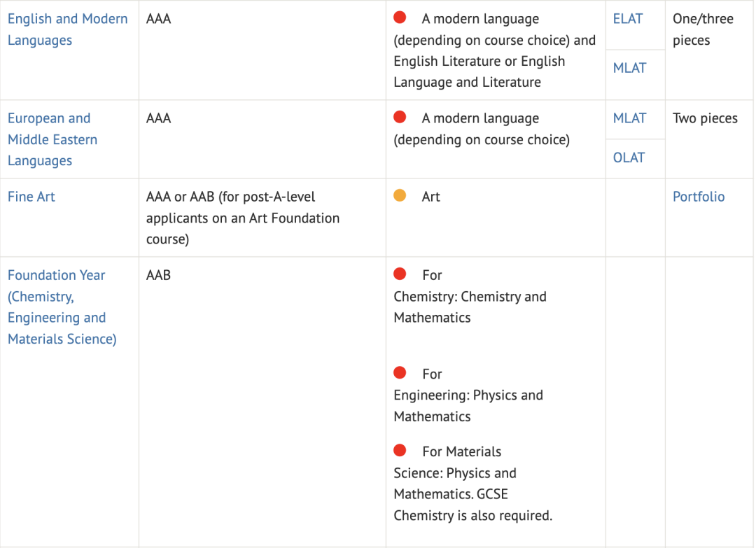Open the Portfolio link for Fine Art
756x548 pixels.
(699, 197)
